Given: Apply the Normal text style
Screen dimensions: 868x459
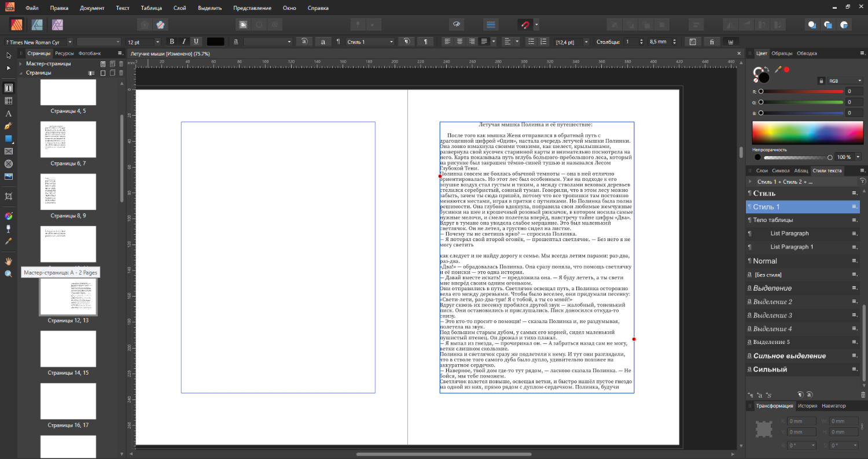Looking at the screenshot, I should pos(765,261).
